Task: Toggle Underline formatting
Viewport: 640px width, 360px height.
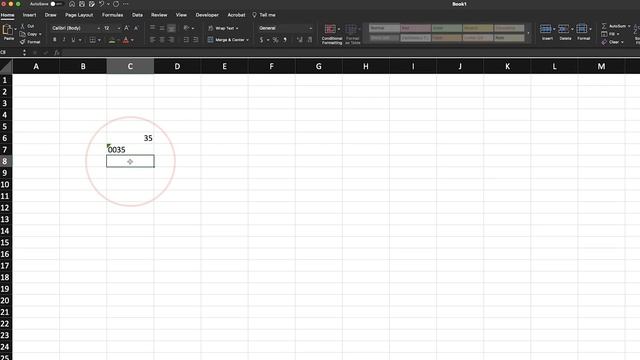Action: tap(73, 40)
